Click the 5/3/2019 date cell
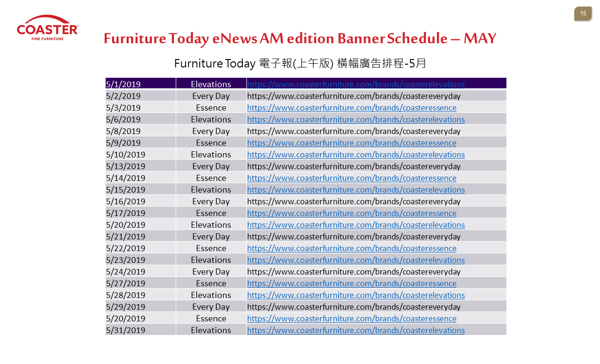 click(141, 107)
